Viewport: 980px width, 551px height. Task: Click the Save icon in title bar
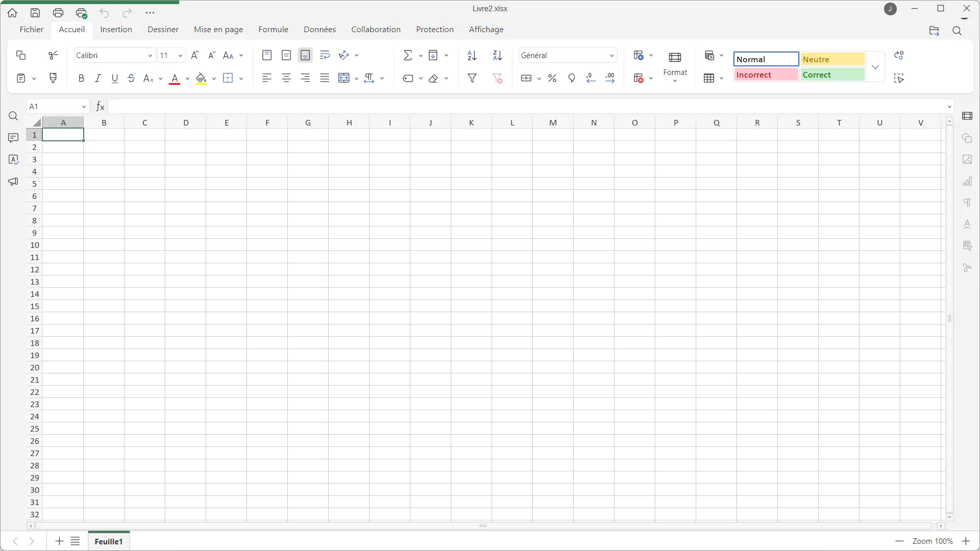(35, 13)
